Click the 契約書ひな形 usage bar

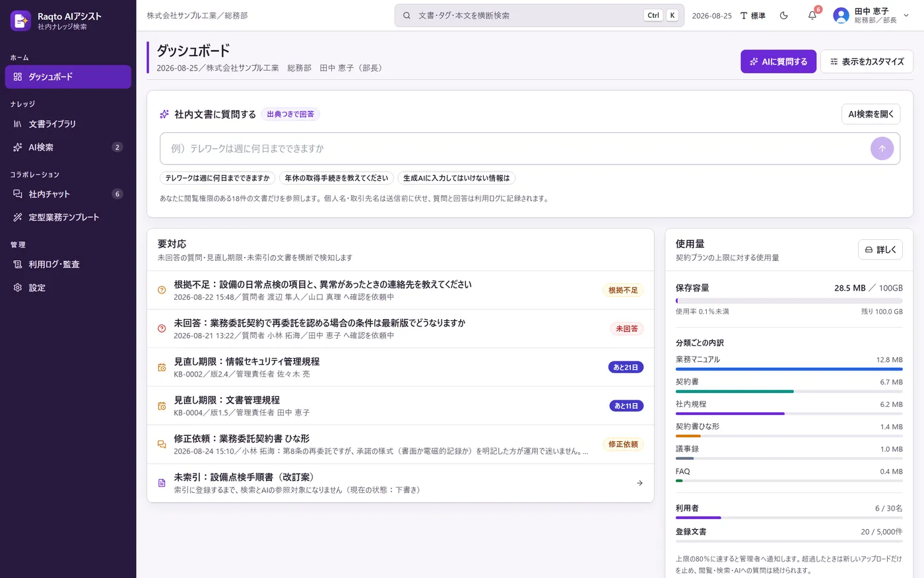[789, 436]
